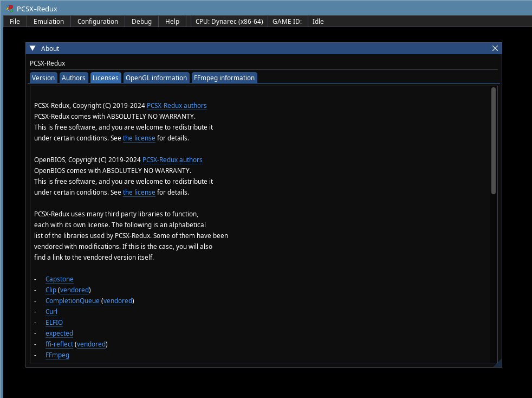Viewport: 532px width, 398px height.
Task: Visit the ELFIO library link
Action: coord(54,323)
